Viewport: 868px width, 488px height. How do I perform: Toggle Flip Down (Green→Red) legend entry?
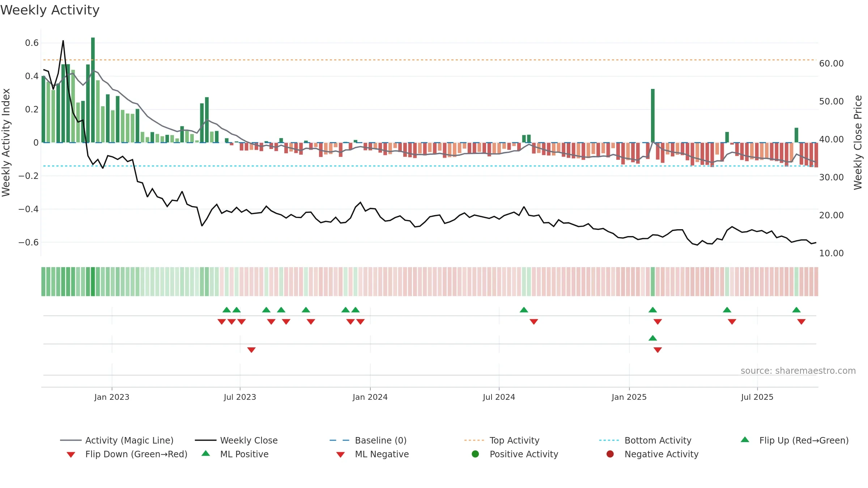point(127,454)
